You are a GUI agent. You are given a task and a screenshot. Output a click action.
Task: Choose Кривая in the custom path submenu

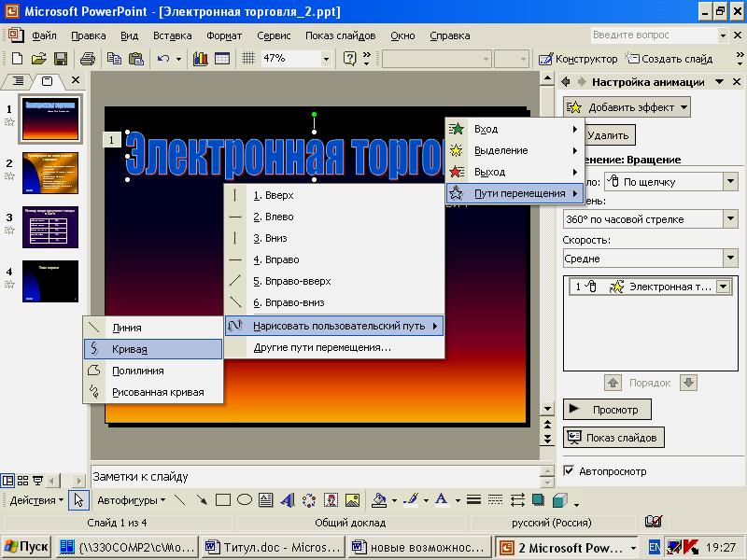153,349
